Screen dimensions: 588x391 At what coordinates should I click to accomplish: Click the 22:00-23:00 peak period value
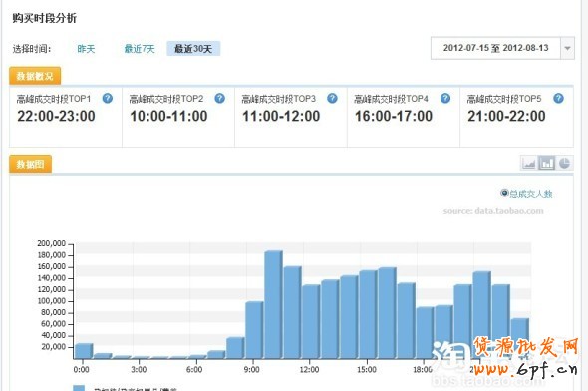pos(56,116)
